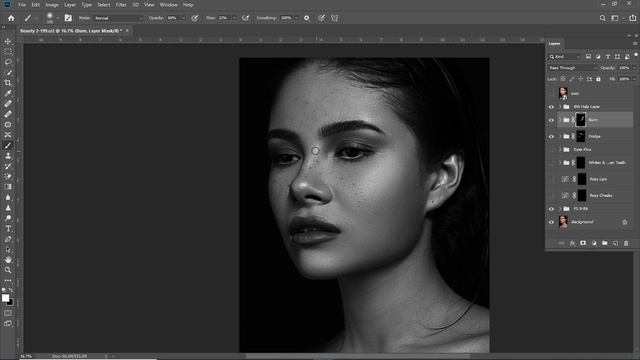
Task: Select the Burn layer mask thumbnail
Action: (x=580, y=120)
